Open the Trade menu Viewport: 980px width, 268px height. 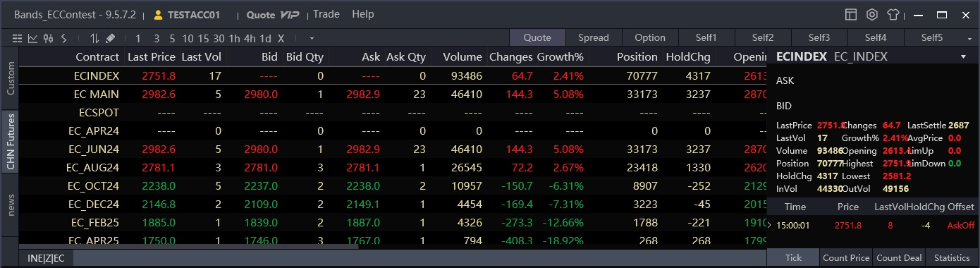tap(326, 14)
